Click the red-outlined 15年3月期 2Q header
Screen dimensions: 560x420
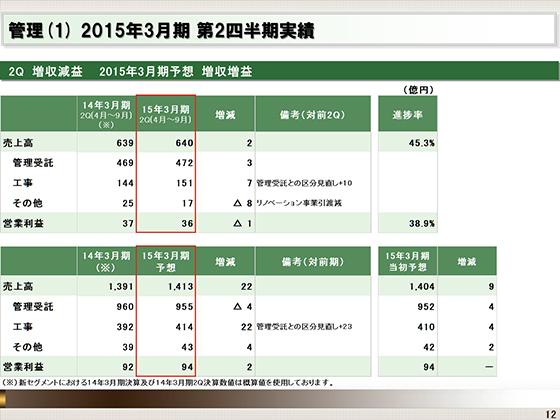tap(166, 114)
